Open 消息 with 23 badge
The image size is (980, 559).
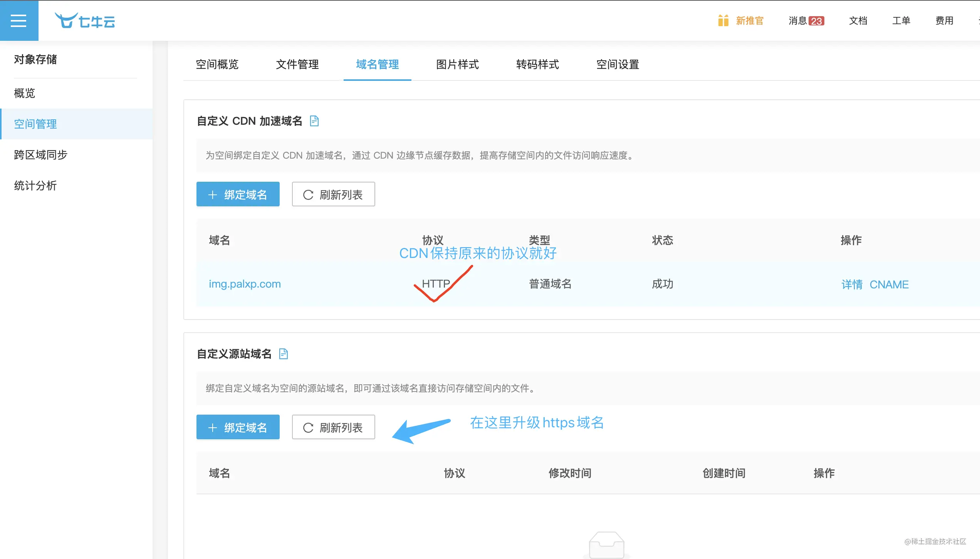806,21
